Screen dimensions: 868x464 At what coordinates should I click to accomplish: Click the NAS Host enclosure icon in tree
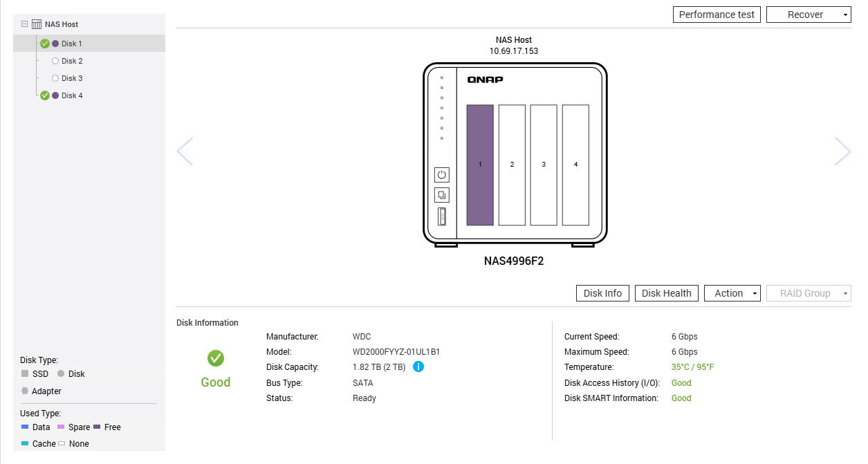tap(37, 24)
